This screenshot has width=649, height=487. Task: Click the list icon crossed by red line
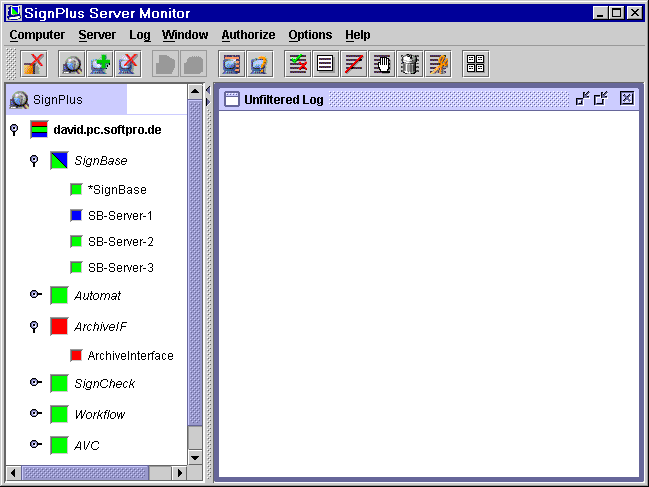pos(354,65)
